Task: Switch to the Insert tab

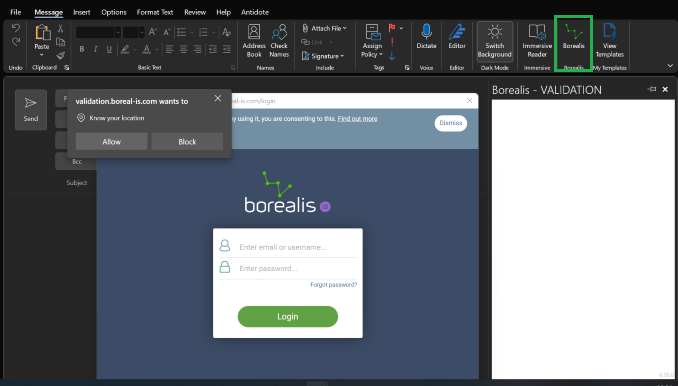Action: coord(82,12)
